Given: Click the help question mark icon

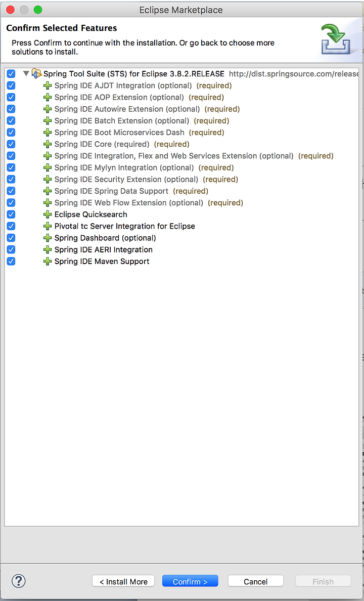Looking at the screenshot, I should coord(18,581).
